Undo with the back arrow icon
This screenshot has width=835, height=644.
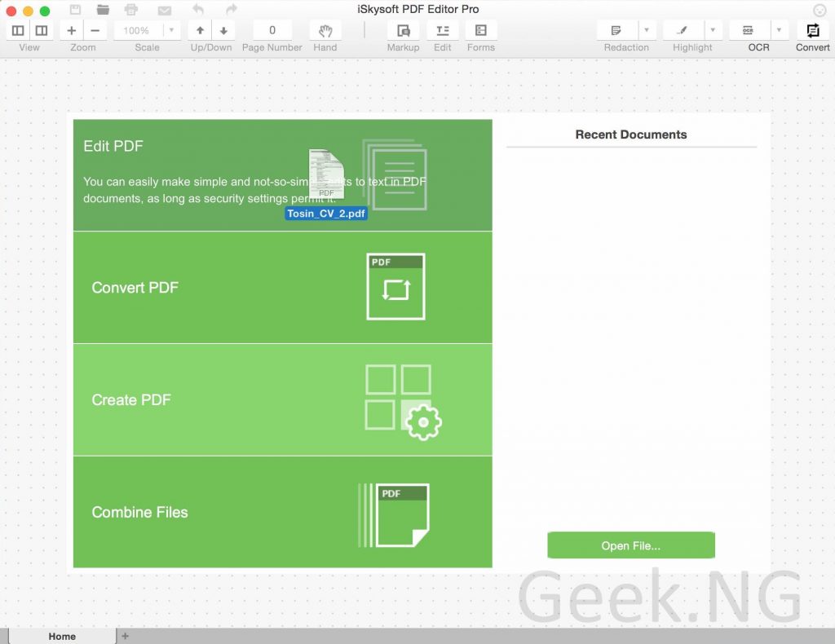[x=197, y=9]
